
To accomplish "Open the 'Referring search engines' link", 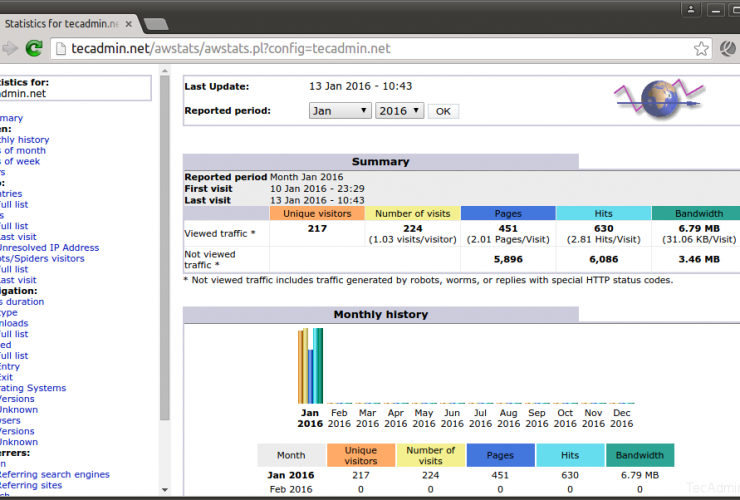I will 55,474.
